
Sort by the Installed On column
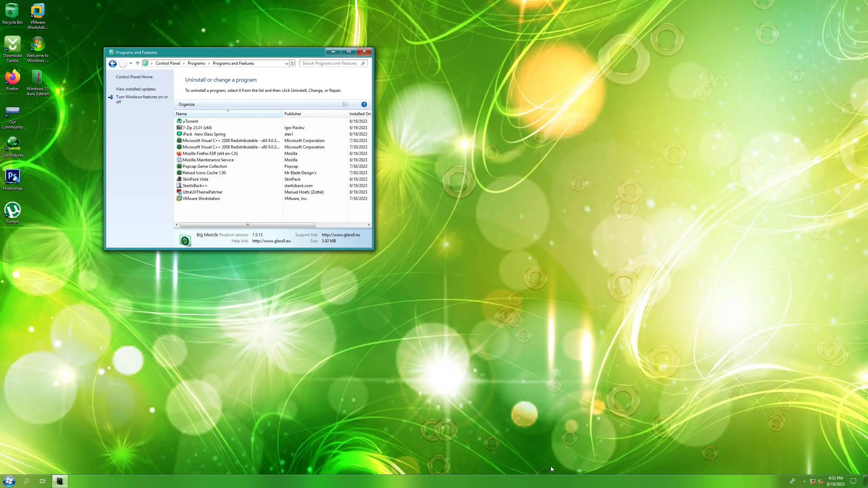(360, 114)
